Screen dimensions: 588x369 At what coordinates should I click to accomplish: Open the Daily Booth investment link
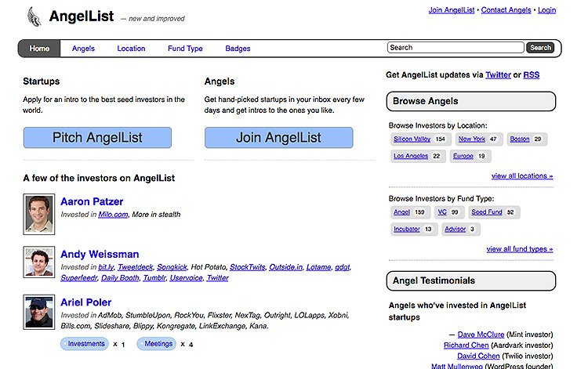click(x=120, y=278)
